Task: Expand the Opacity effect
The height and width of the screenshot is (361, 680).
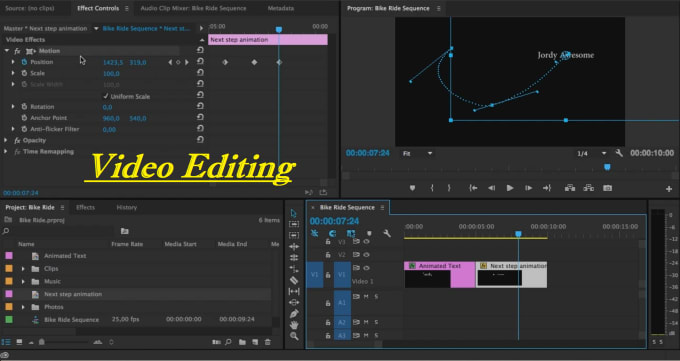Action: click(x=6, y=140)
